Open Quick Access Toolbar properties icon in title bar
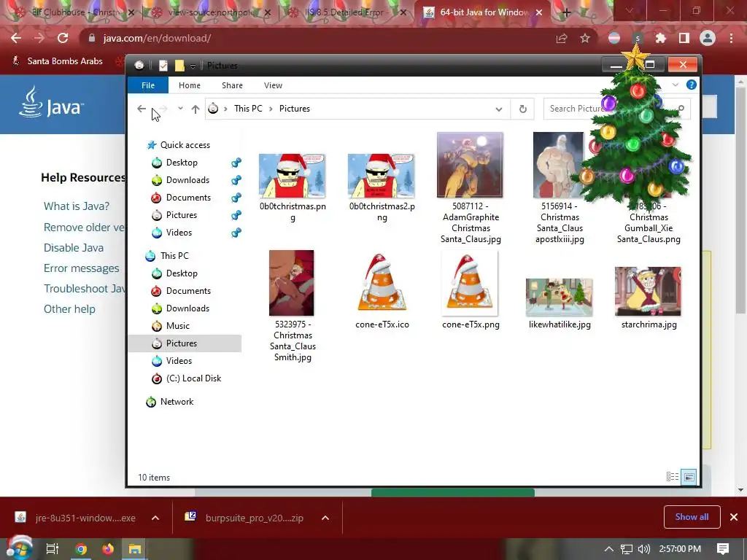Image resolution: width=747 pixels, height=560 pixels. click(x=163, y=66)
